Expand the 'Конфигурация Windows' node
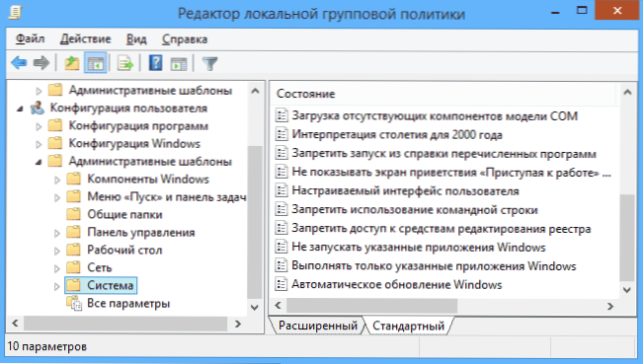 39,144
